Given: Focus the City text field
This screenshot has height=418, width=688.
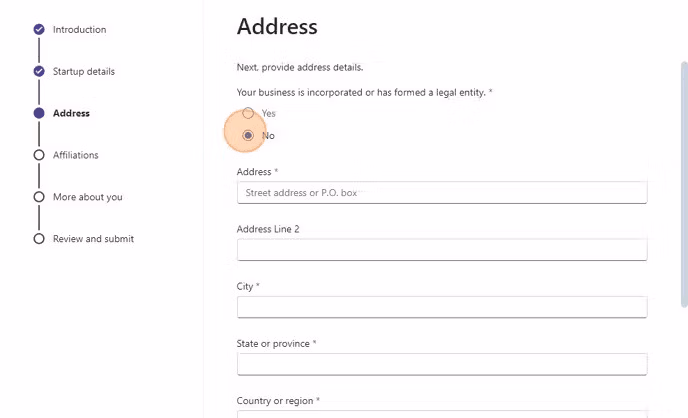Looking at the screenshot, I should [x=441, y=307].
